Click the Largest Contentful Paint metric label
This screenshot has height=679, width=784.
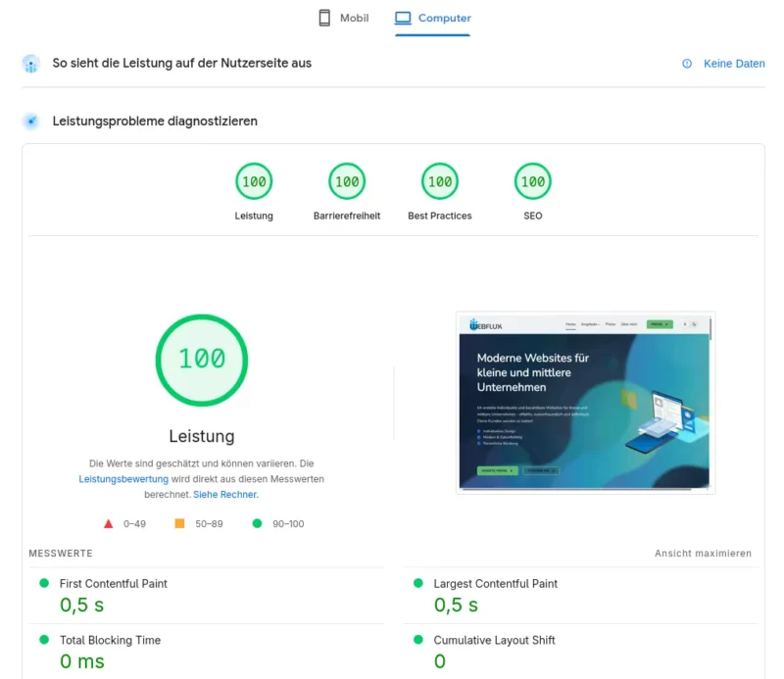pos(496,584)
